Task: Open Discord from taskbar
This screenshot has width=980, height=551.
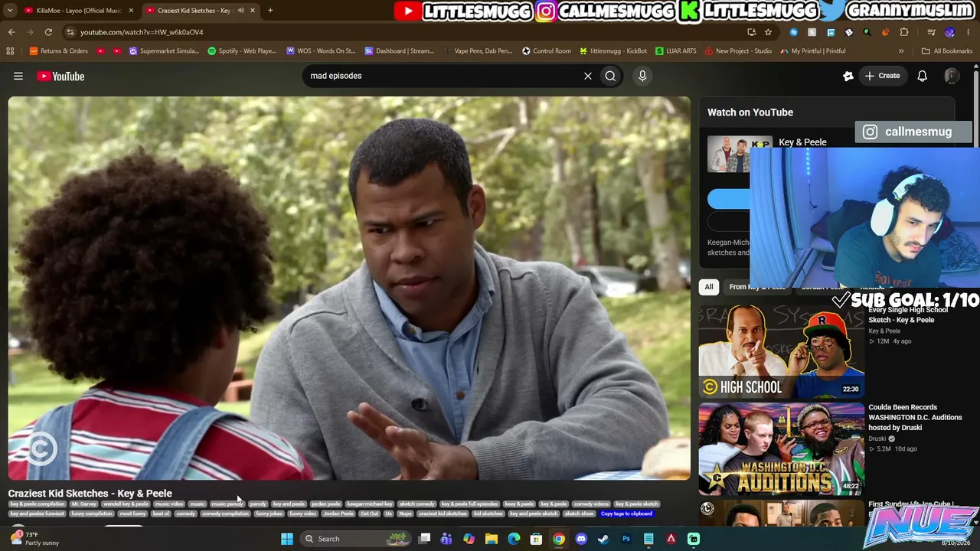Action: [x=581, y=539]
